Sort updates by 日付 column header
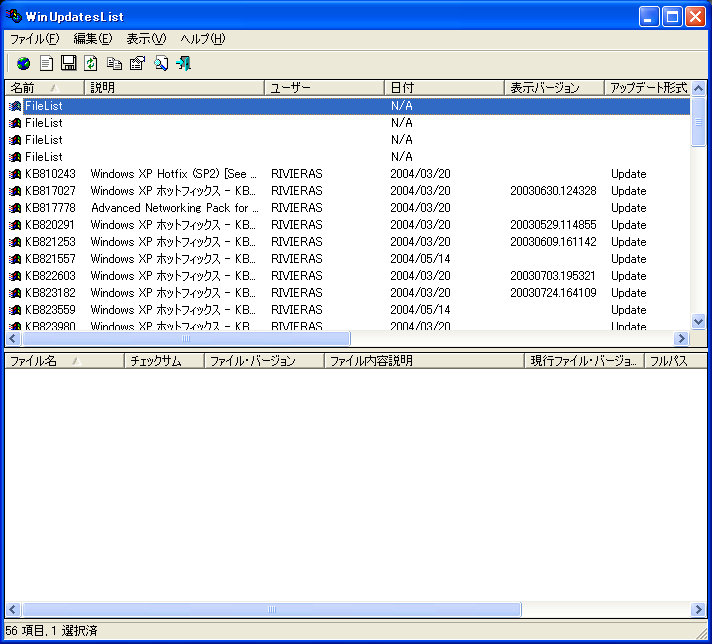 pyautogui.click(x=443, y=88)
